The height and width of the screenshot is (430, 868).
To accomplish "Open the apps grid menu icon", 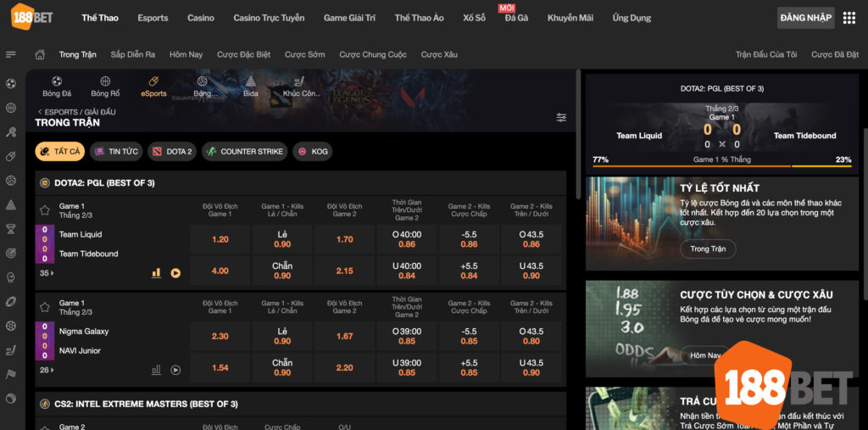I will coord(849,18).
